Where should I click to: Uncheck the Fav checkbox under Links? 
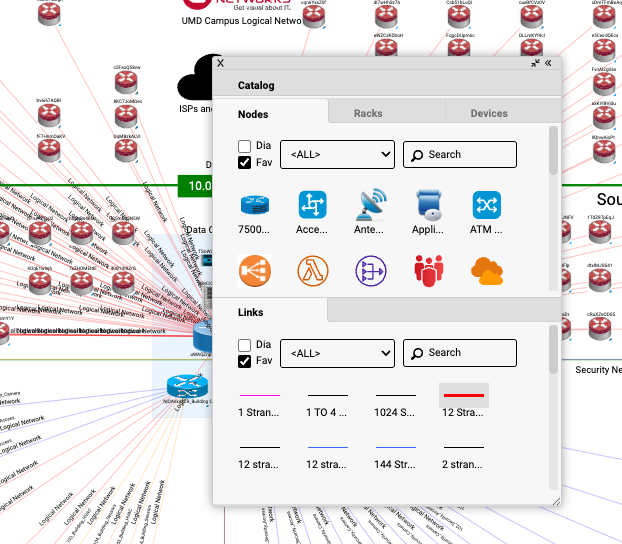[x=245, y=361]
